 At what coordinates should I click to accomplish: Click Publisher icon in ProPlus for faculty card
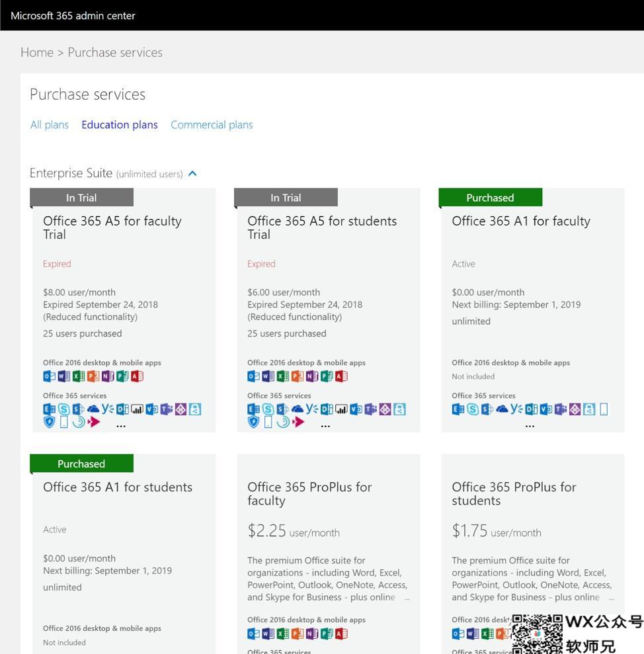pos(327,634)
